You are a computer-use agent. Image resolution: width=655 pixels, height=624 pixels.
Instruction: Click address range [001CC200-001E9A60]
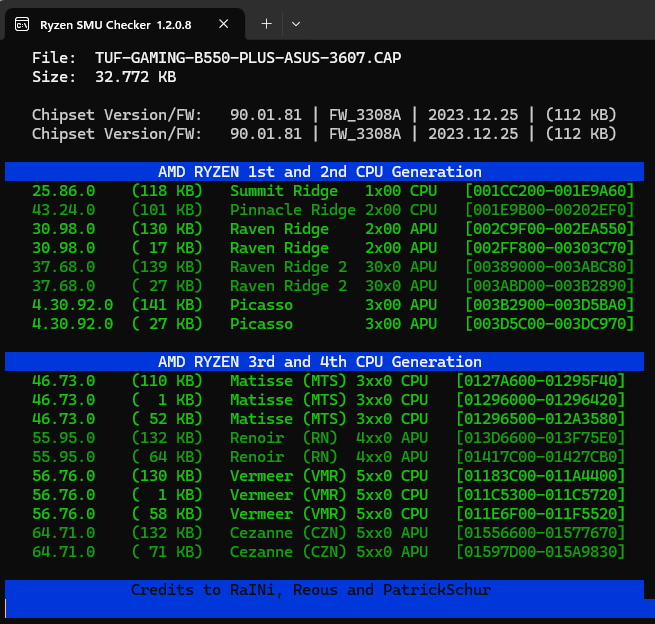(x=550, y=191)
